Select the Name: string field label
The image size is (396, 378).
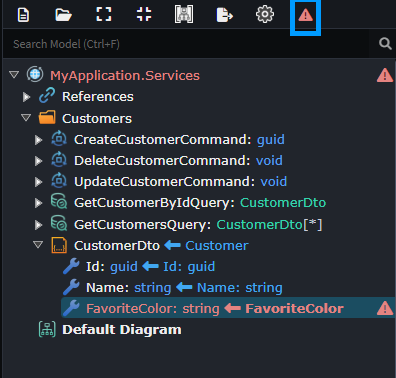pos(128,288)
